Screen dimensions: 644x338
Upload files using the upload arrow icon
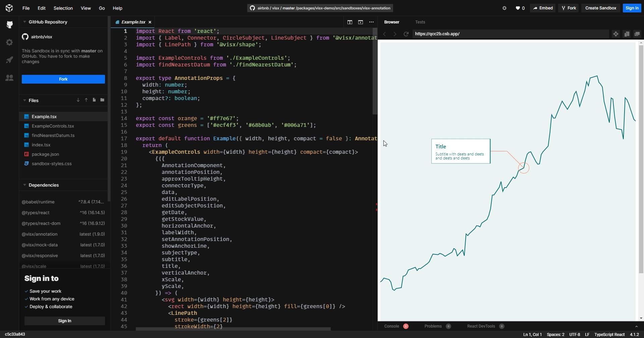(x=86, y=100)
